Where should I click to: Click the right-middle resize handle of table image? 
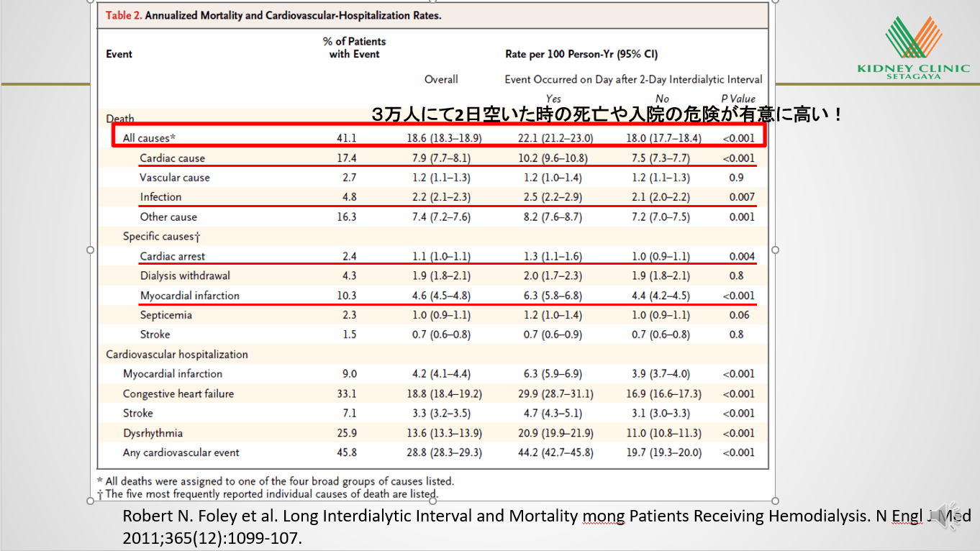(x=775, y=250)
